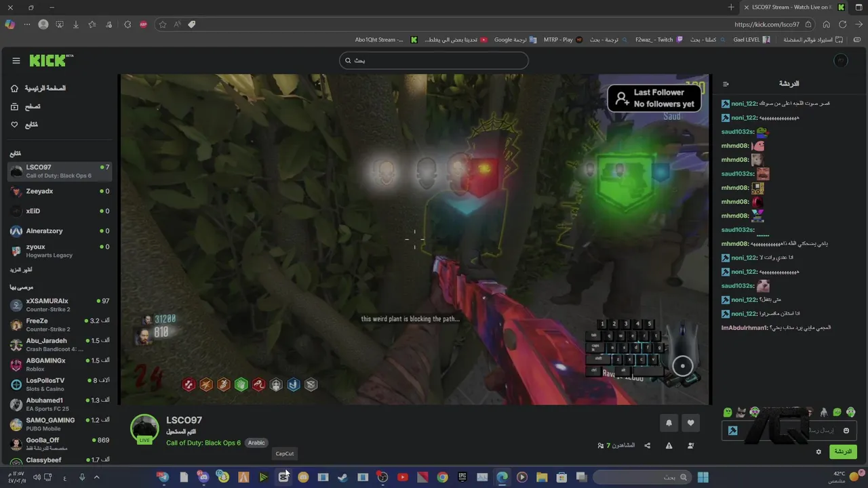This screenshot has height=488, width=868.
Task: Click the Kick search box
Action: (x=434, y=60)
